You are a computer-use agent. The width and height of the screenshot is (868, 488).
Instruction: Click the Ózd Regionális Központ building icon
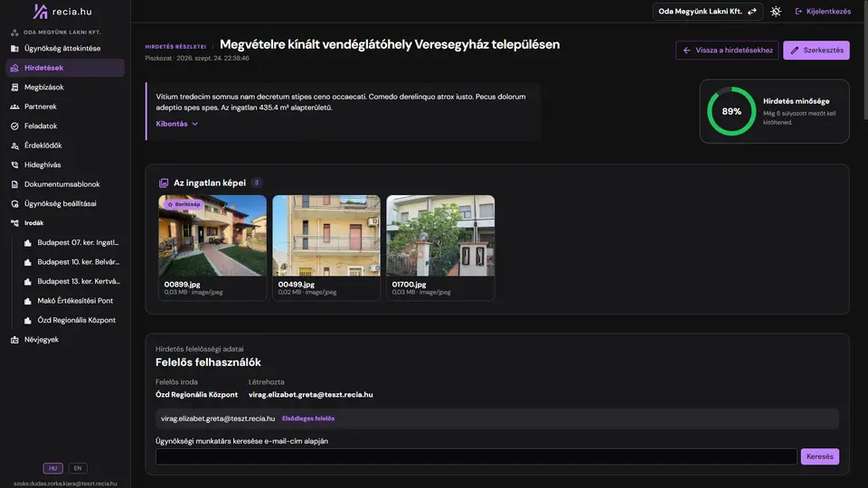(x=28, y=320)
